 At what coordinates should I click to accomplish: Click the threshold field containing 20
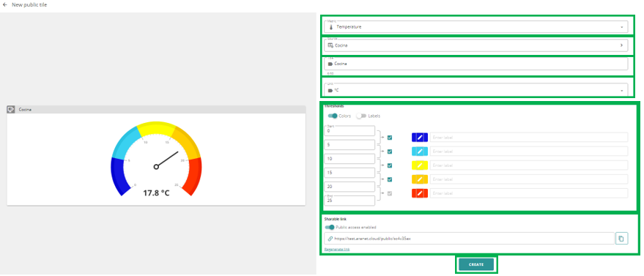349,187
